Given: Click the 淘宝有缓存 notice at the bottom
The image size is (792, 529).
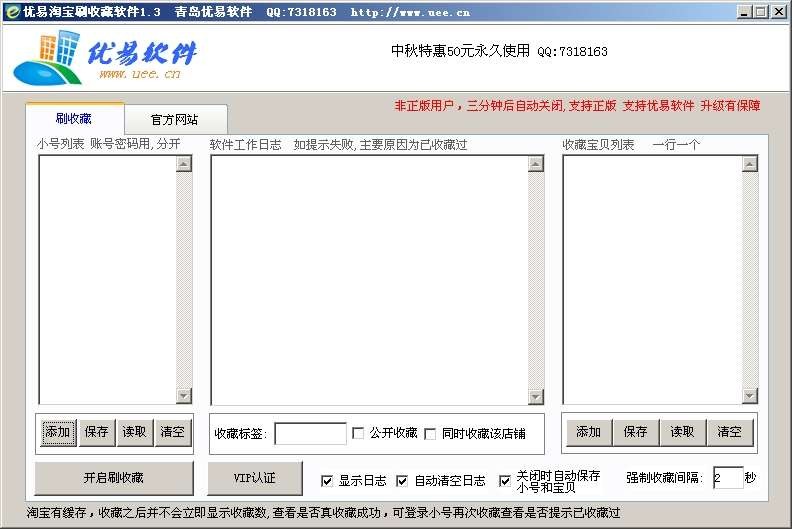Looking at the screenshot, I should coord(323,513).
